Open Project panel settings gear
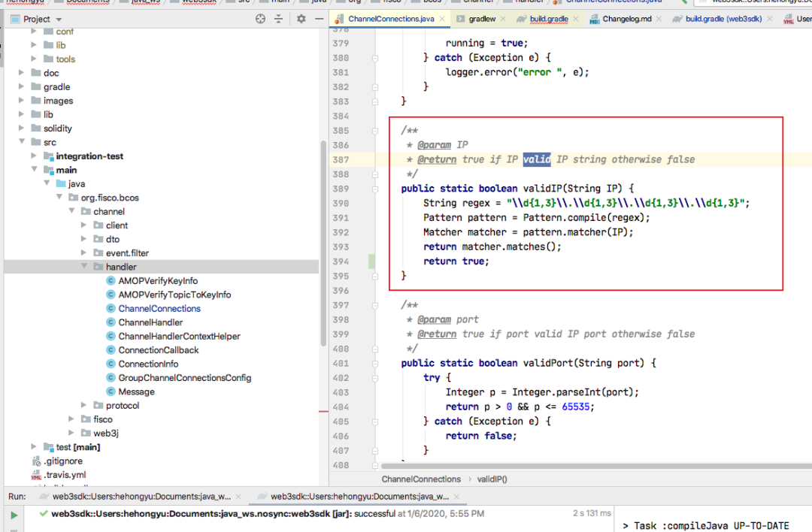 [x=301, y=19]
